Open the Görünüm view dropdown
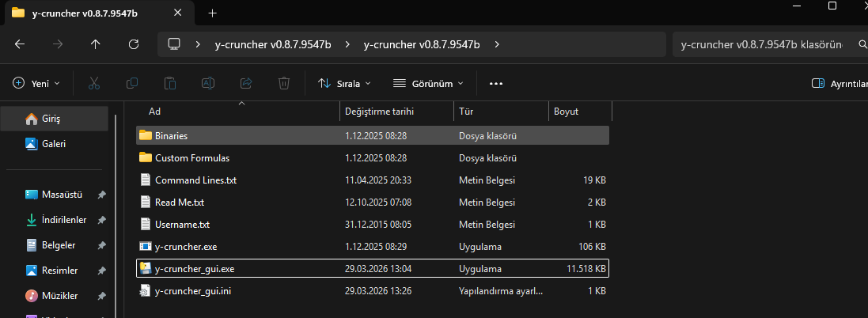 pos(428,84)
